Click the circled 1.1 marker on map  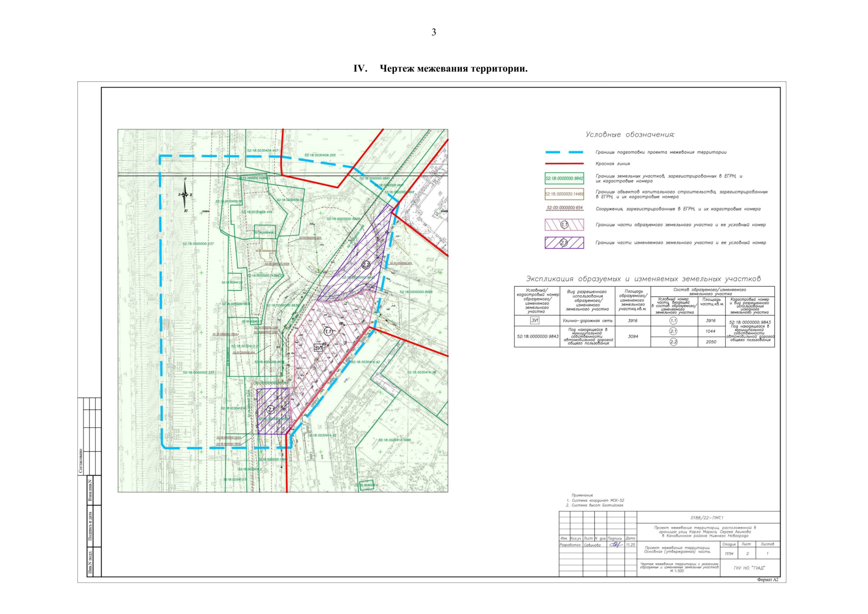(x=328, y=332)
